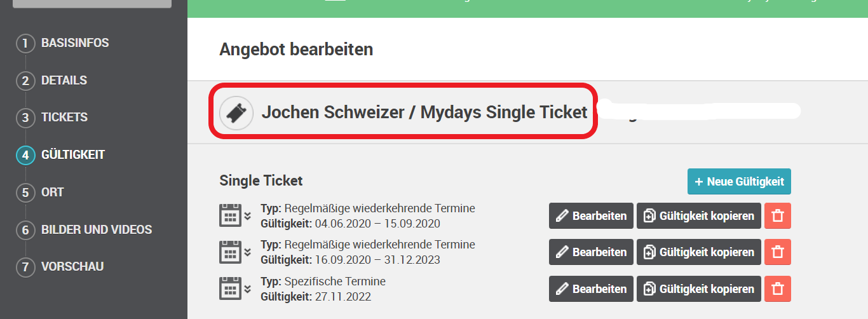Expand details chevron for 27.11.2022 validity
The image size is (868, 319).
coord(248,288)
